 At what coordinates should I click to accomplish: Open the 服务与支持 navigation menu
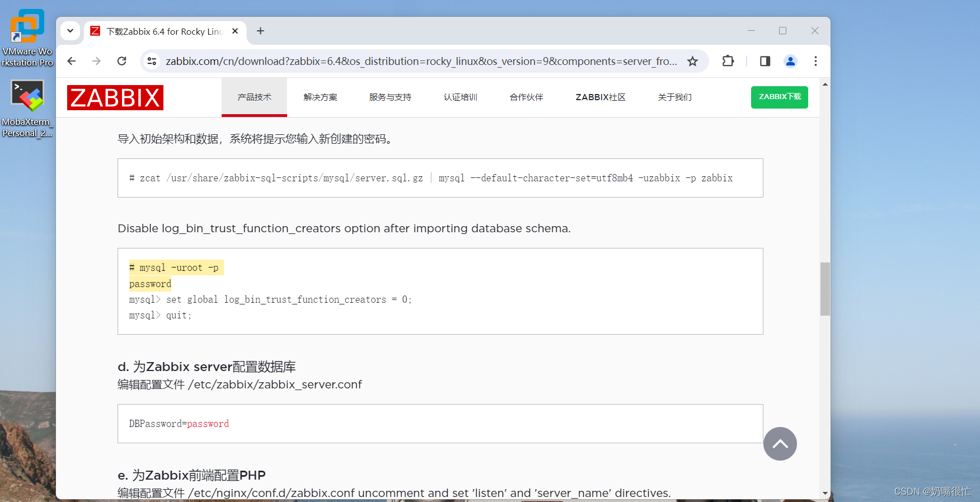(390, 97)
